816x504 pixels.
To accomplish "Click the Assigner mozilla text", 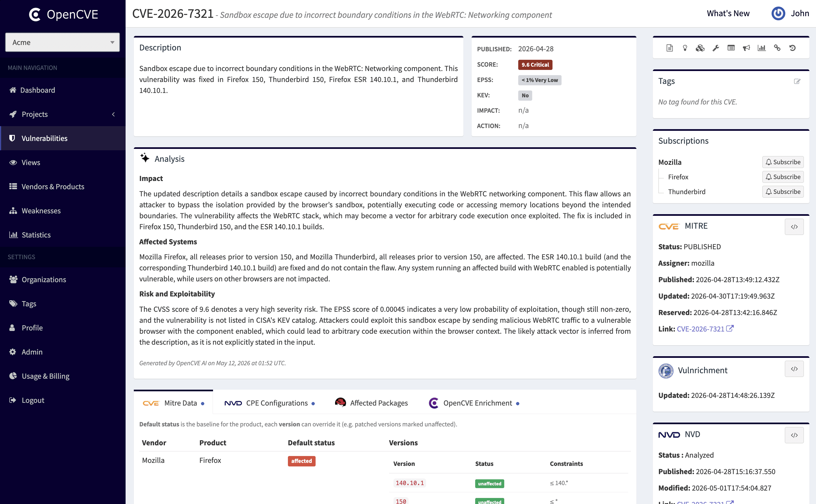I will click(x=686, y=263).
